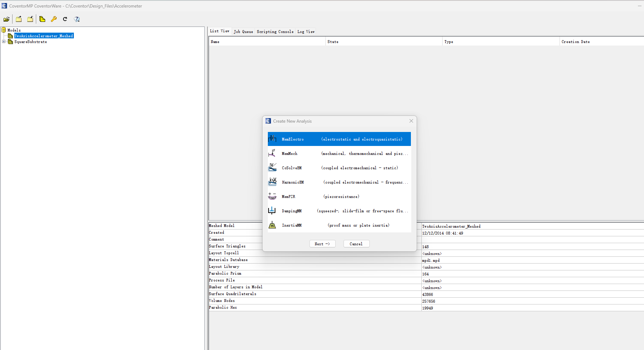Click the mesh icon beside SquareSubstrate
The height and width of the screenshot is (350, 644).
pyautogui.click(x=10, y=42)
